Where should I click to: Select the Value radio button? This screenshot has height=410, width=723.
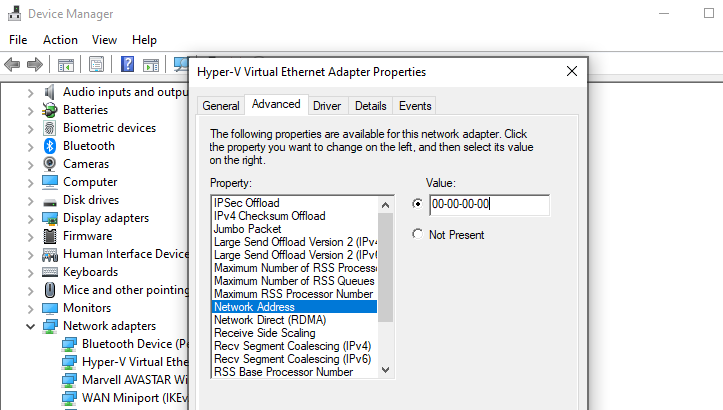coord(417,203)
